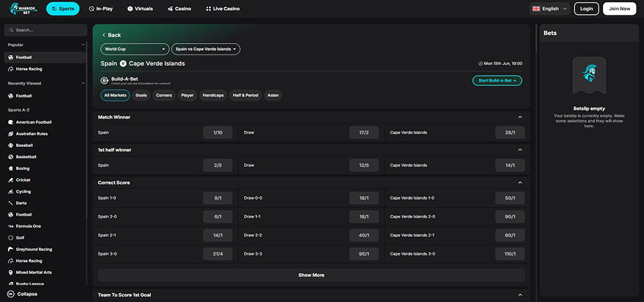644x302 pixels.
Task: Click the search magnifier icon
Action: point(12,30)
